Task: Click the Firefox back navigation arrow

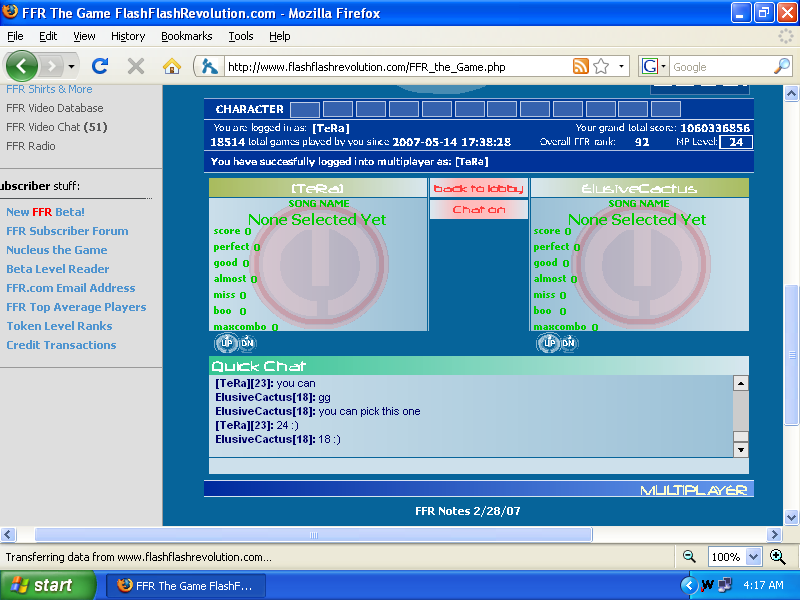Action: pyautogui.click(x=22, y=67)
